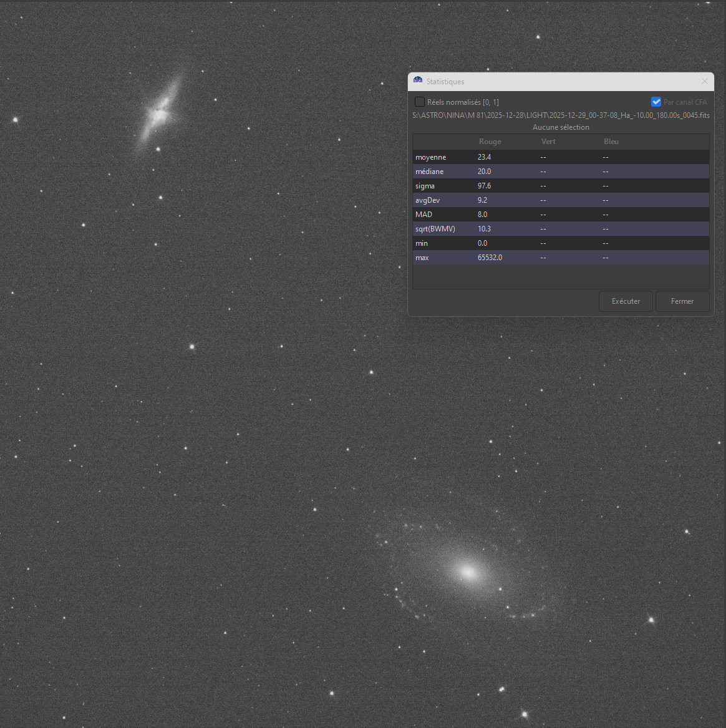
Task: Click the elongated cigar galaxy in the image
Action: (159, 112)
